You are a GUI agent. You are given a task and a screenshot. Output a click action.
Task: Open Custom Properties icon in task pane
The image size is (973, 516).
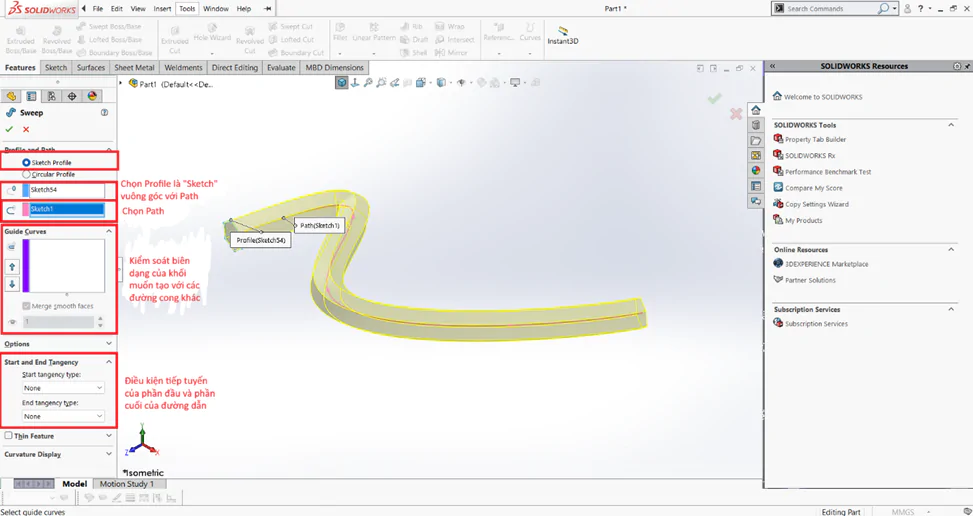pyautogui.click(x=755, y=186)
